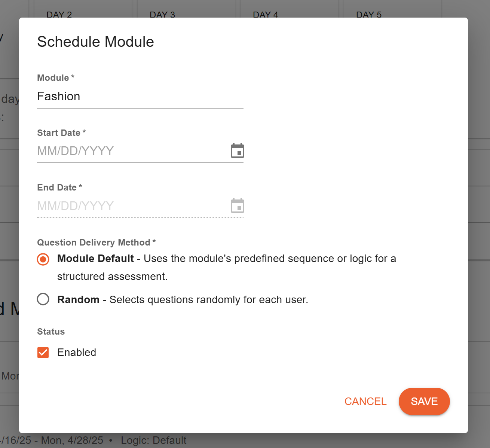The width and height of the screenshot is (490, 448).
Task: Click the Logic: Default text
Action: [153, 440]
